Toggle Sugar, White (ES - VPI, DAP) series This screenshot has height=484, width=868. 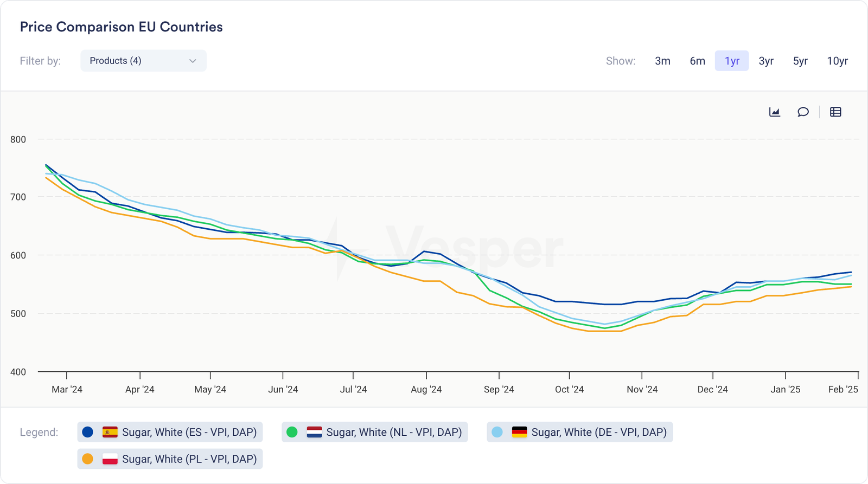tap(189, 432)
